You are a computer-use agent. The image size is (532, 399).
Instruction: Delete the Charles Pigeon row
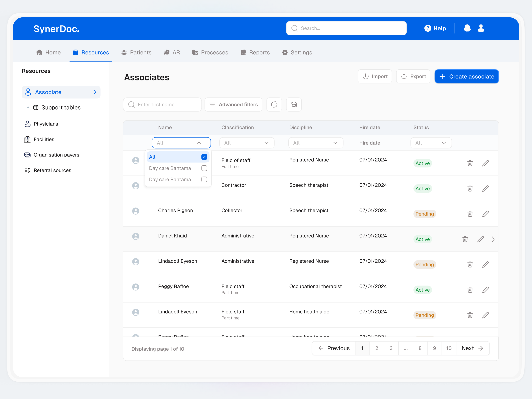[470, 214]
